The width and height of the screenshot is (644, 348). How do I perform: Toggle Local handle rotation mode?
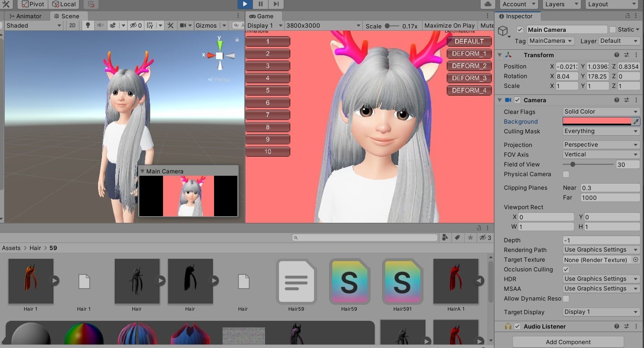(64, 4)
